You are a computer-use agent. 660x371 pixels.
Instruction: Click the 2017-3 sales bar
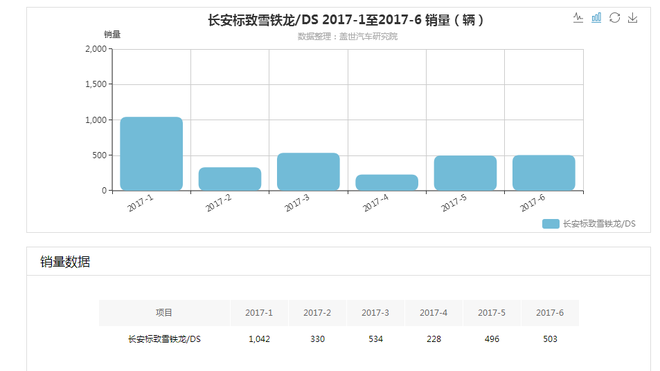[x=309, y=172]
